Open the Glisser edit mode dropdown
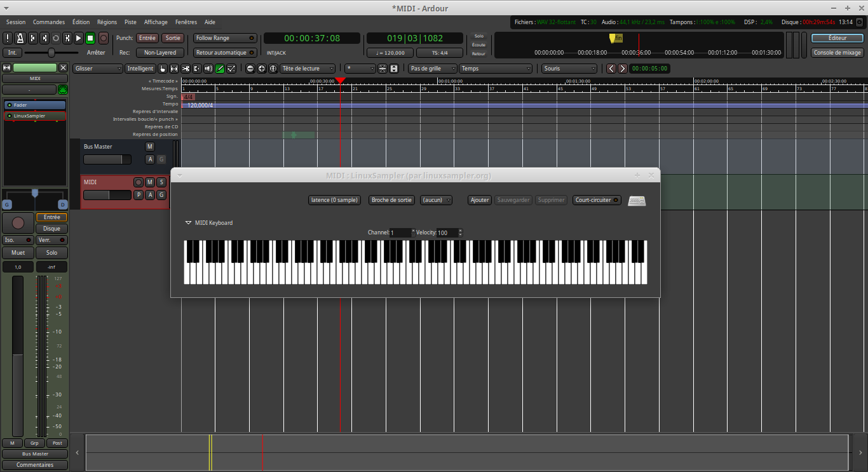Screen dimensions: 868x472 pyautogui.click(x=98, y=69)
